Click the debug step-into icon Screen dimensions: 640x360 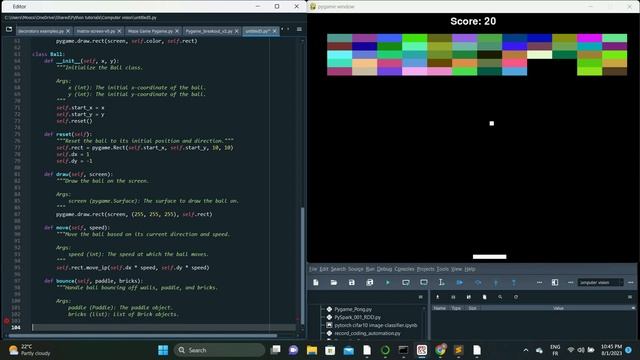496,282
